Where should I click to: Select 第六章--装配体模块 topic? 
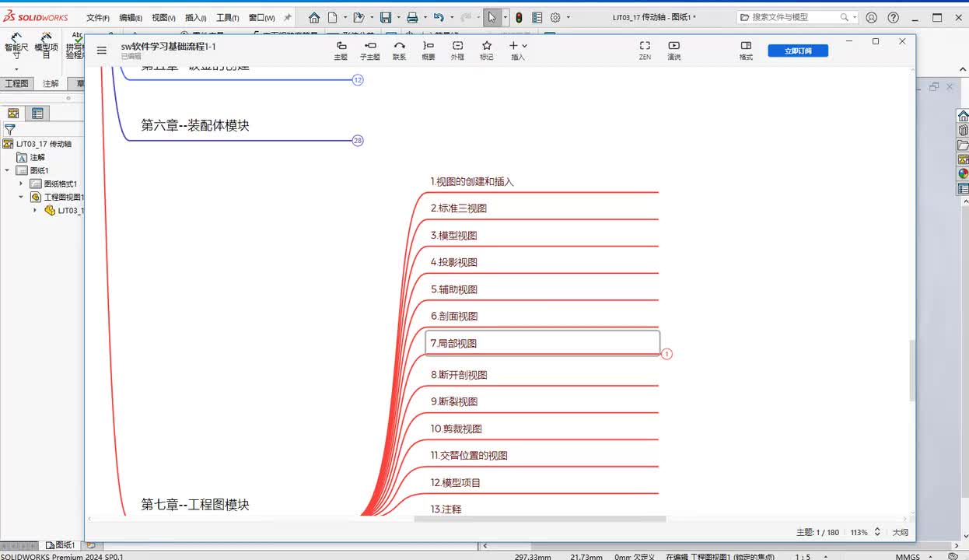(195, 125)
